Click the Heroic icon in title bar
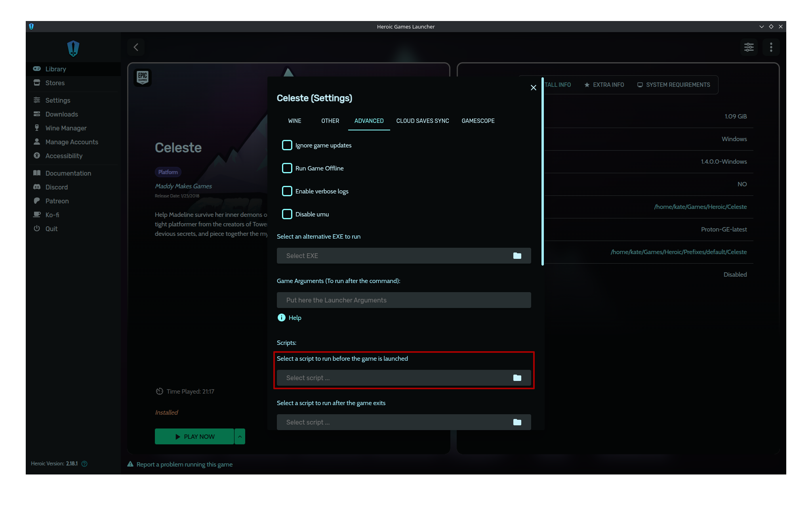The height and width of the screenshot is (505, 812). [31, 27]
